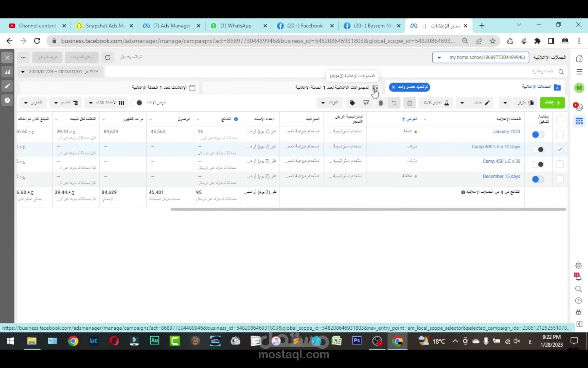Open the settings gear icon on right sidebar
Viewport: 588px width, 368px height.
click(x=578, y=266)
